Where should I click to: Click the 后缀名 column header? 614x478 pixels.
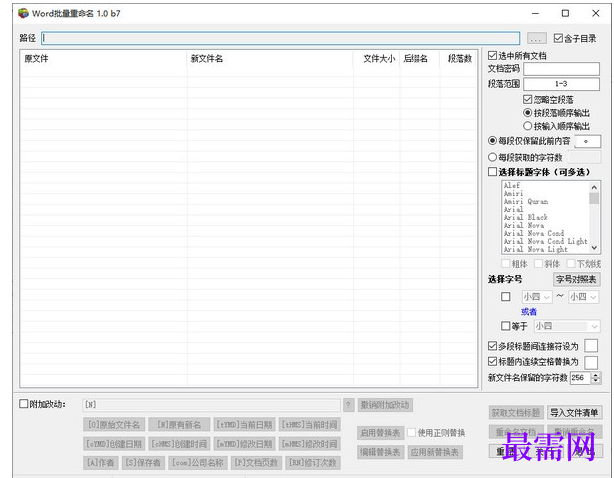[419, 59]
